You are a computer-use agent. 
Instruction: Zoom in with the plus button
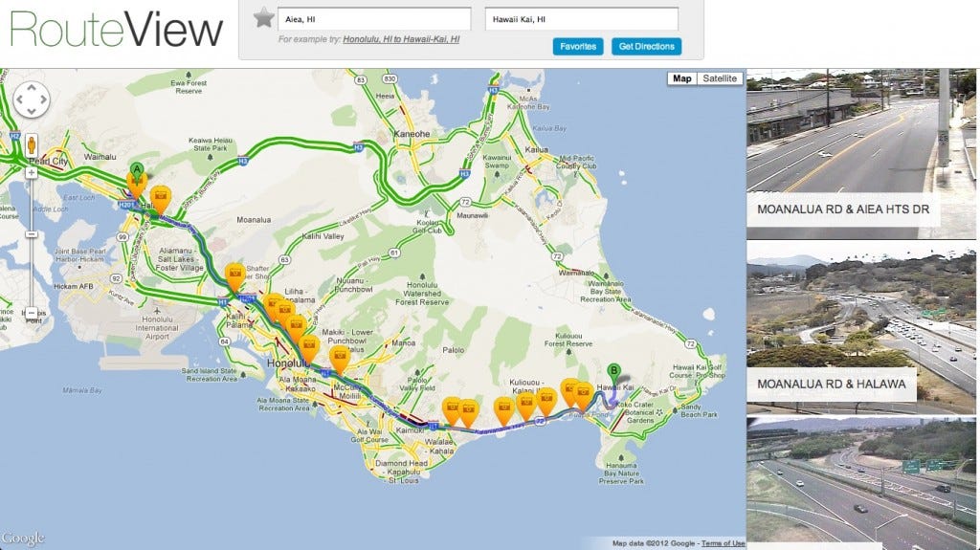pos(32,172)
